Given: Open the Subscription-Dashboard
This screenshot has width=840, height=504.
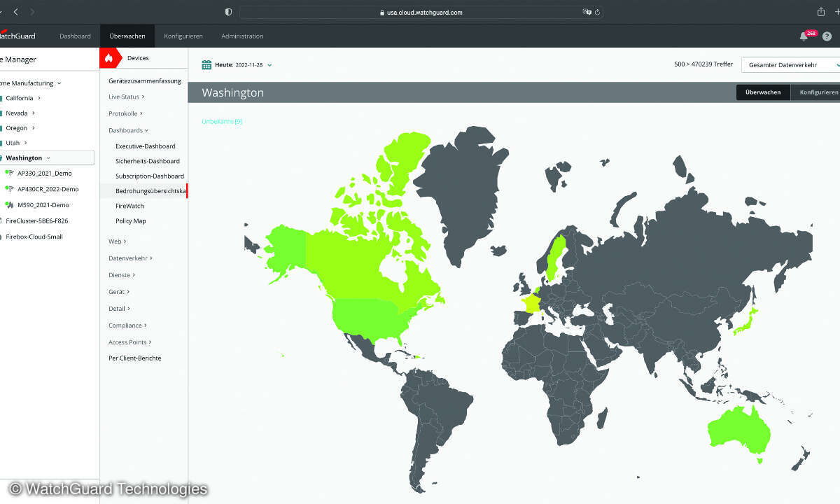Looking at the screenshot, I should pos(150,176).
